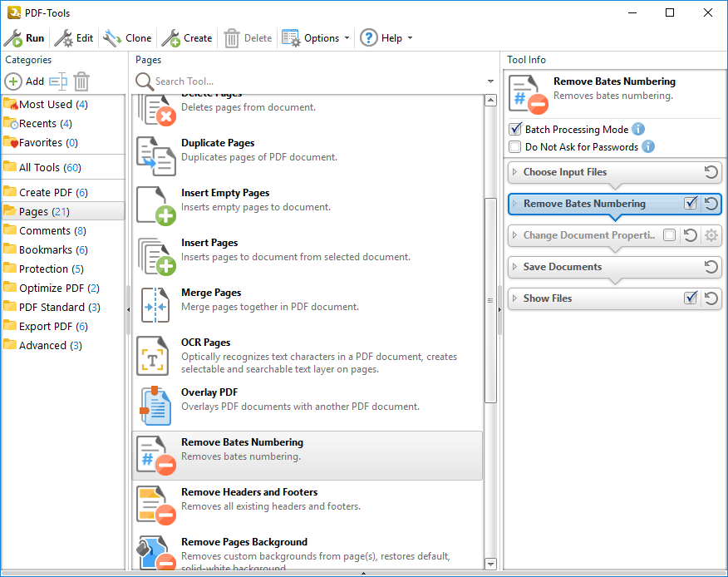Screen dimensions: 728x577
Task: Click the delete category trash icon
Action: [81, 81]
